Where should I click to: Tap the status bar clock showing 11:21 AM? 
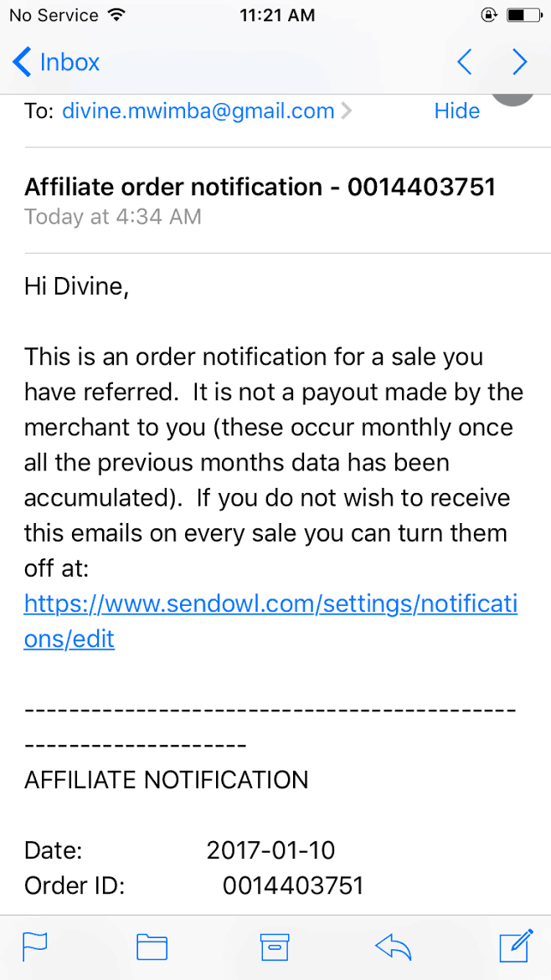(x=276, y=15)
